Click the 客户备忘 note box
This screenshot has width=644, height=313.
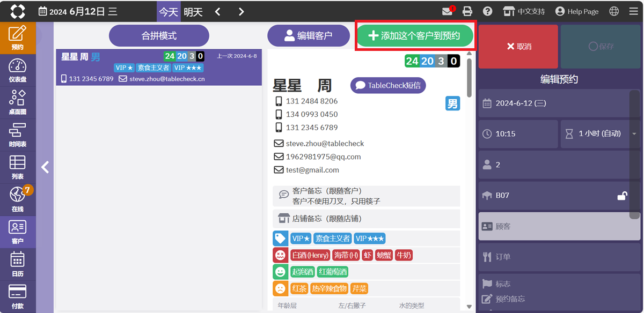tap(367, 196)
